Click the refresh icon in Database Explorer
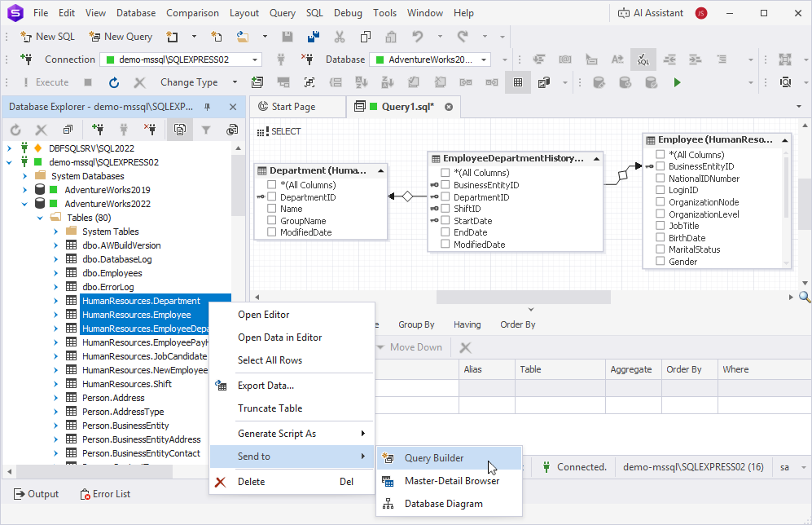 point(15,130)
